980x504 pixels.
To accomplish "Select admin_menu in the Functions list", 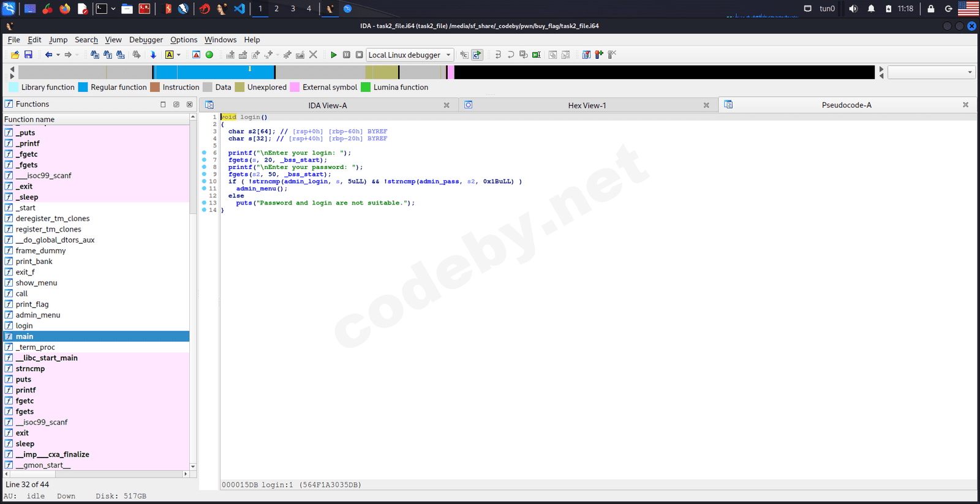I will [97, 315].
